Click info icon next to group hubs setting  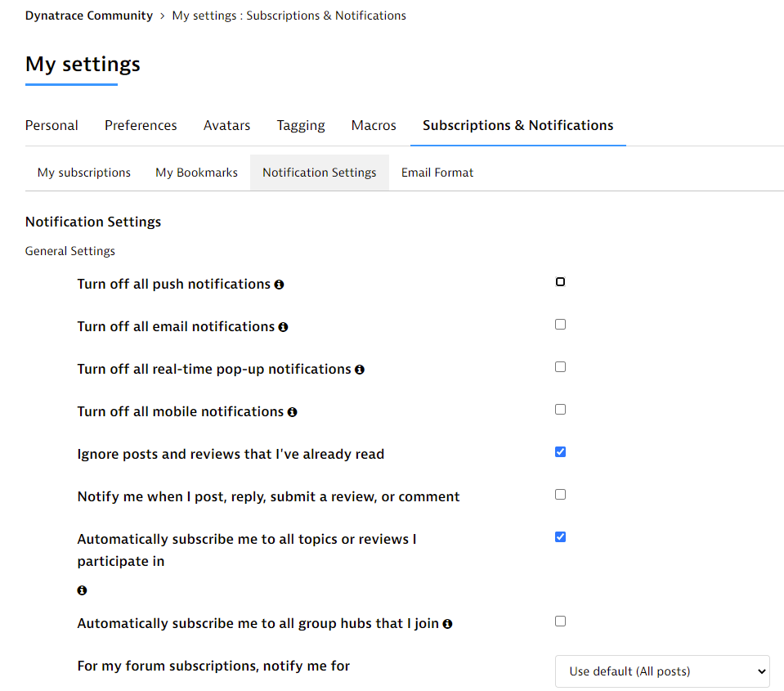click(x=447, y=624)
